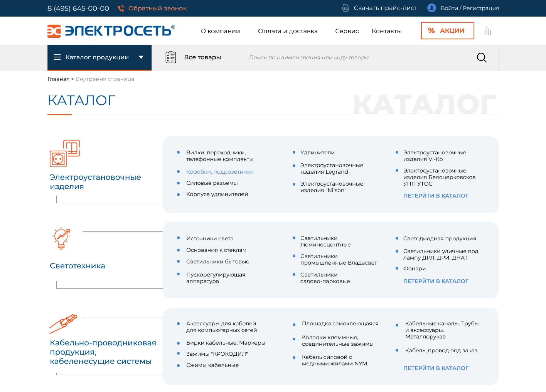The image size is (546, 392).
Task: Open the search by clicking the magnifier icon
Action: 481,57
